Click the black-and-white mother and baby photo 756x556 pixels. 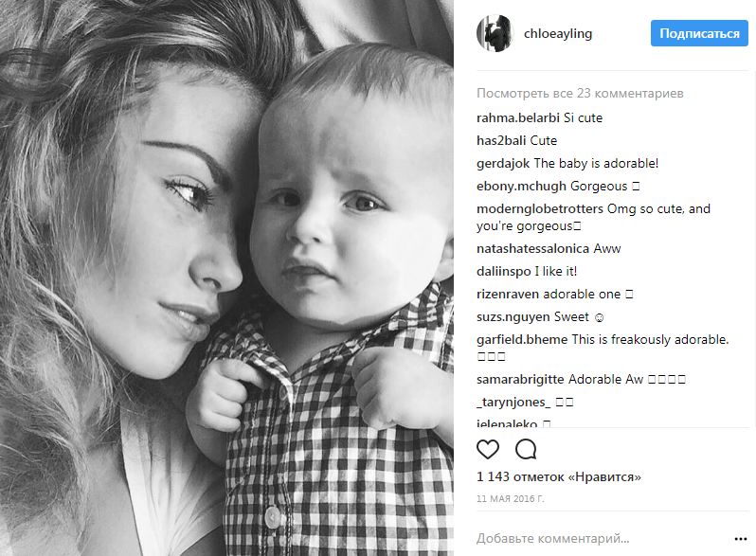tap(226, 278)
